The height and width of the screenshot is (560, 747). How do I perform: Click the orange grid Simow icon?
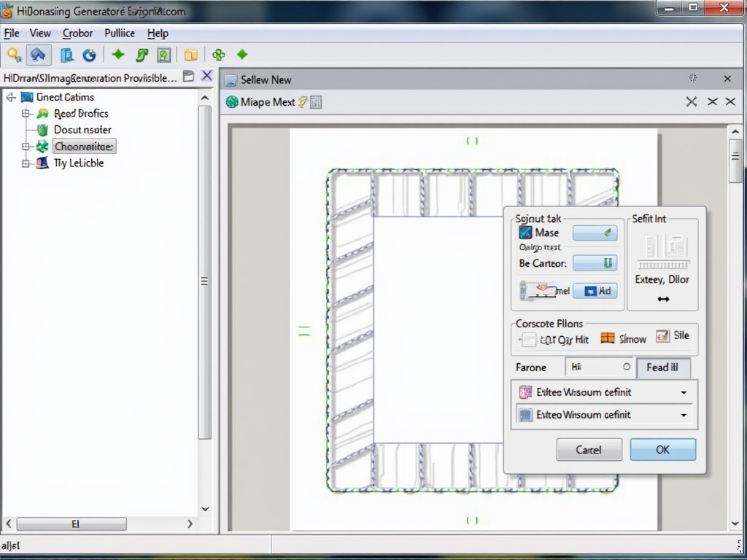click(608, 338)
